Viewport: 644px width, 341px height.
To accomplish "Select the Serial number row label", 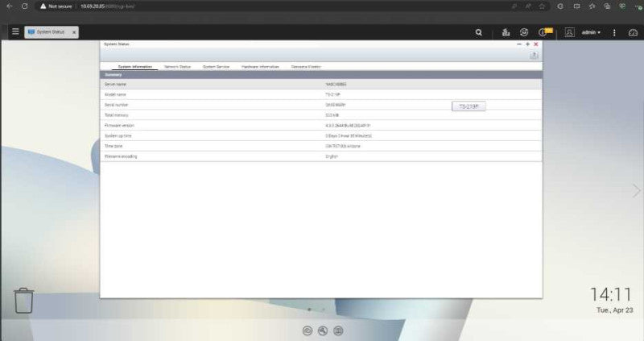I will pyautogui.click(x=116, y=105).
